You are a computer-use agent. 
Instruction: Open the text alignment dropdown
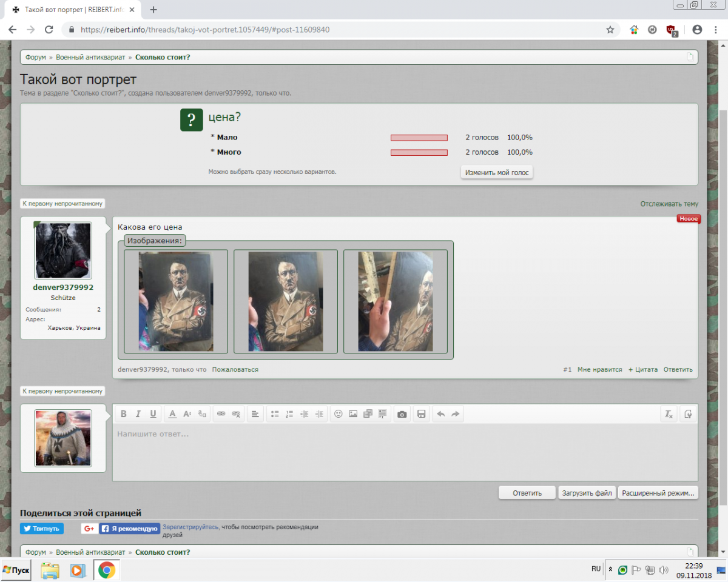[x=255, y=414]
